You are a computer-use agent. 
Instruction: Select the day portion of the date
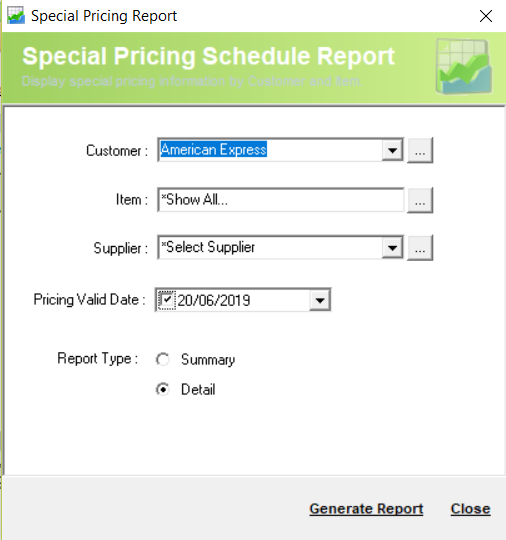point(184,300)
